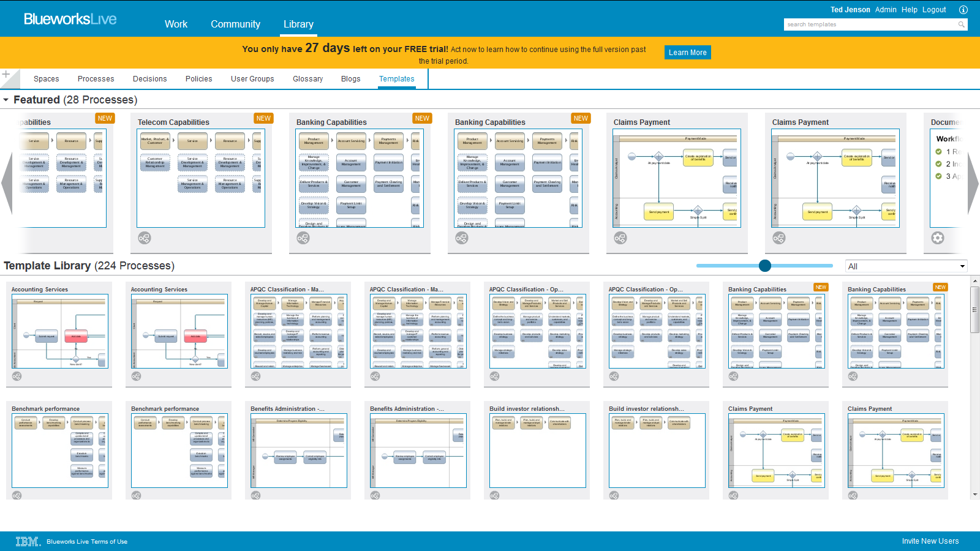Click process icon under second APQC Classification - Ma... card
Viewport: 980px width, 551px height.
pyautogui.click(x=375, y=377)
